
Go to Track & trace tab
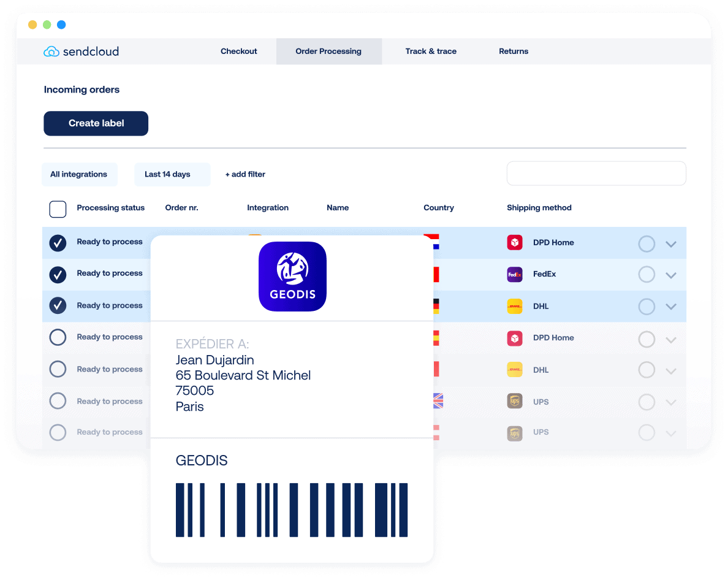click(x=431, y=51)
